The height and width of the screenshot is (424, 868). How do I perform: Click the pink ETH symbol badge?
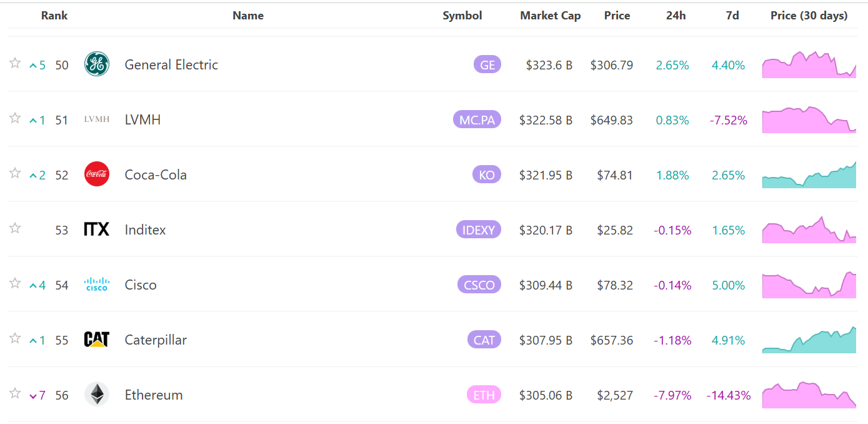(484, 395)
